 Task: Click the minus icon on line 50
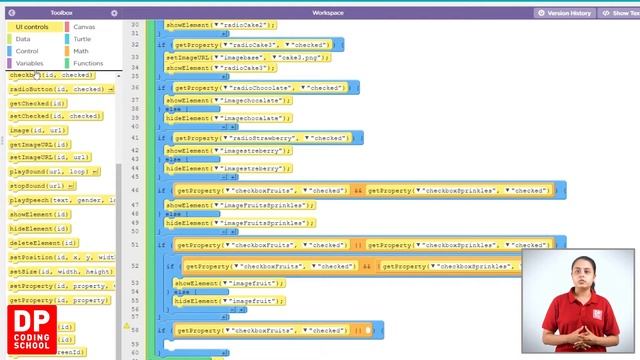click(x=224, y=232)
